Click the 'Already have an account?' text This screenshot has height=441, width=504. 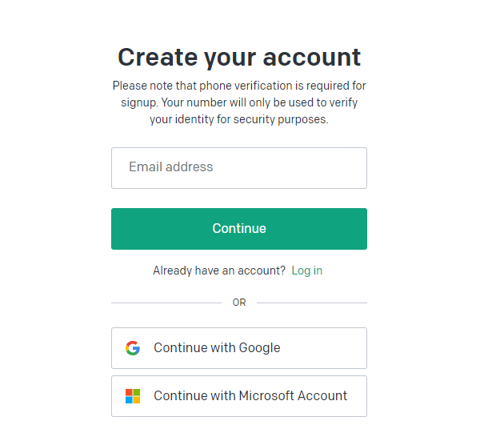219,271
